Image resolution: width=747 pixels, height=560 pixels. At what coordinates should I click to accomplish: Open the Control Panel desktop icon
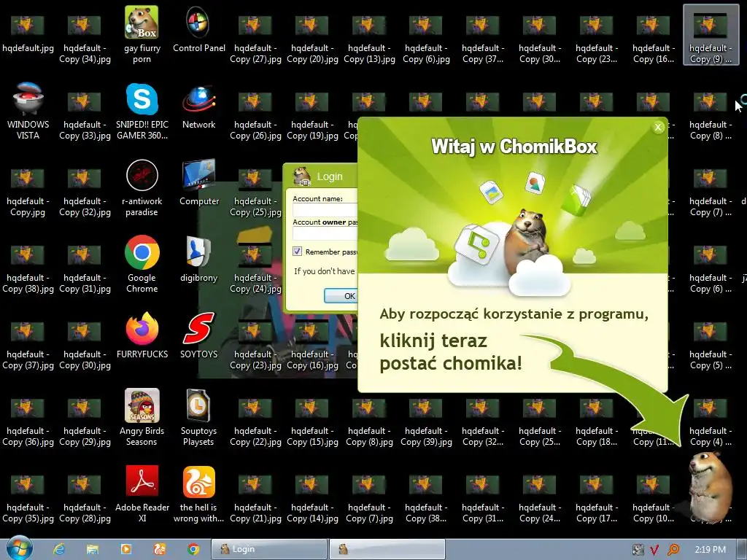(198, 29)
